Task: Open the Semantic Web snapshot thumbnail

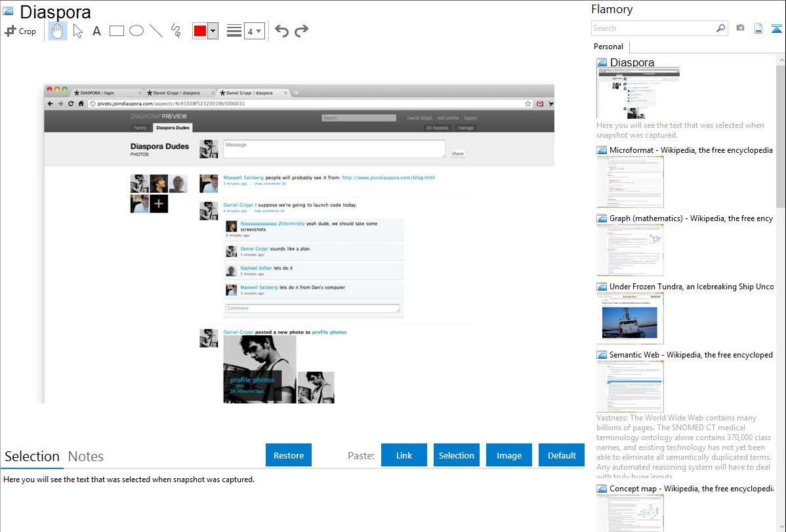Action: click(630, 386)
